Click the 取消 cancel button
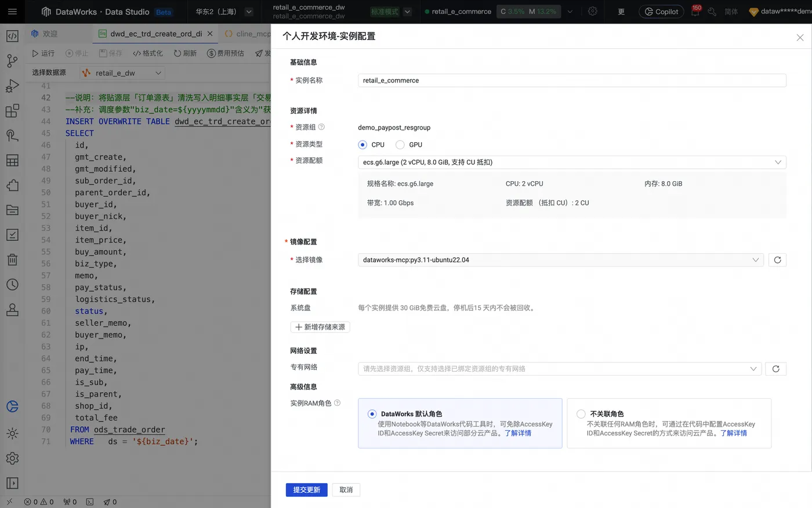 [346, 490]
